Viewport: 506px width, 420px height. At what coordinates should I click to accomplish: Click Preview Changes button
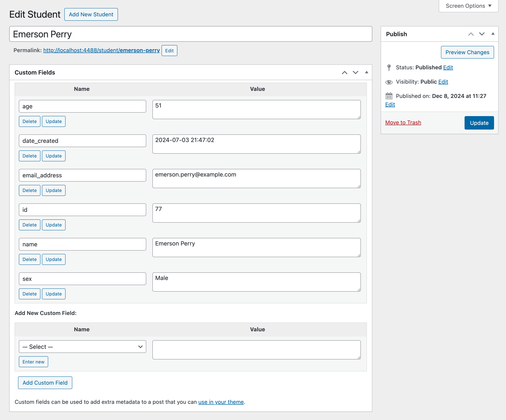(x=467, y=52)
